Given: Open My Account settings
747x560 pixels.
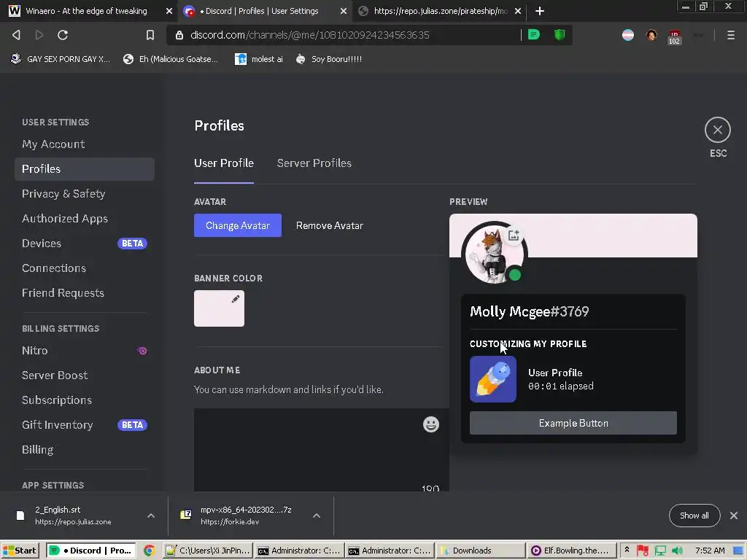Looking at the screenshot, I should coord(85,144).
